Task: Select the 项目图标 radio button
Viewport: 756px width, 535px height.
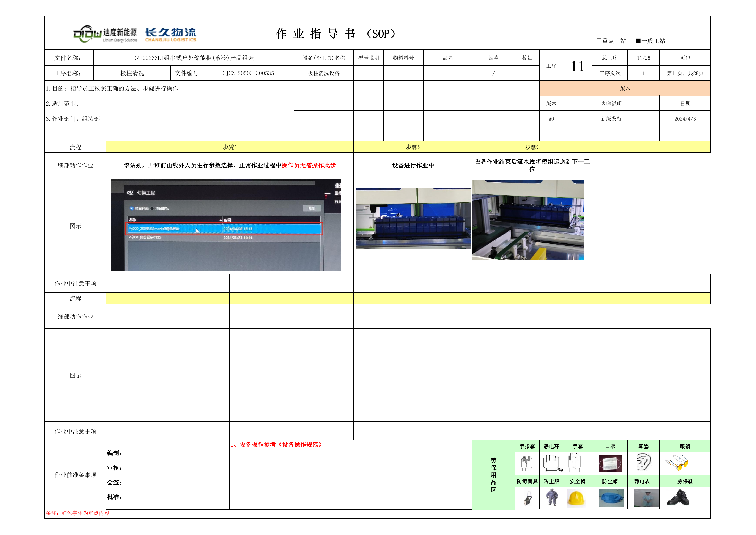Action: point(152,208)
